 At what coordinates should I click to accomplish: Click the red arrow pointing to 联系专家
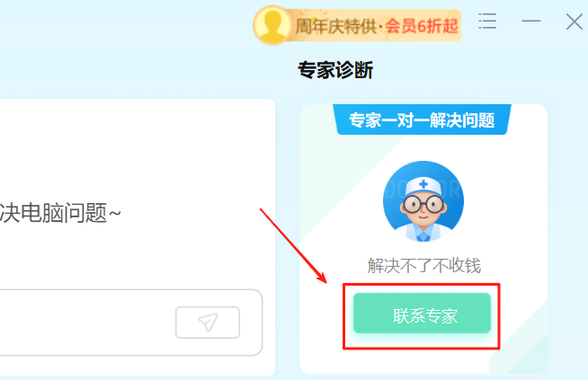[x=294, y=246]
